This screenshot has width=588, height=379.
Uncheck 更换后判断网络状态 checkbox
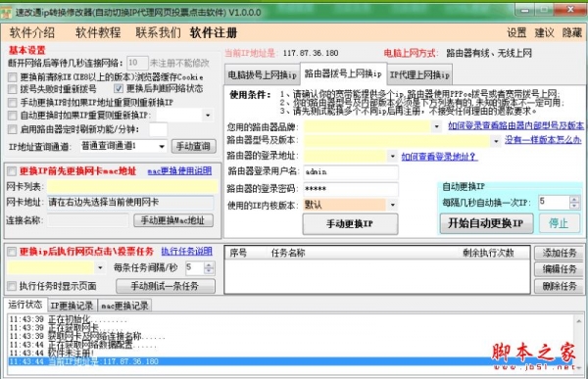(119, 89)
